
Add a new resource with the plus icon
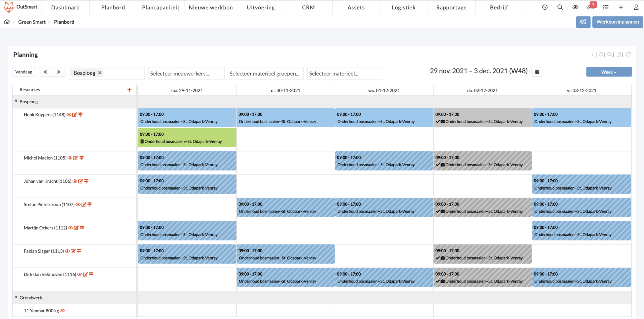(129, 89)
